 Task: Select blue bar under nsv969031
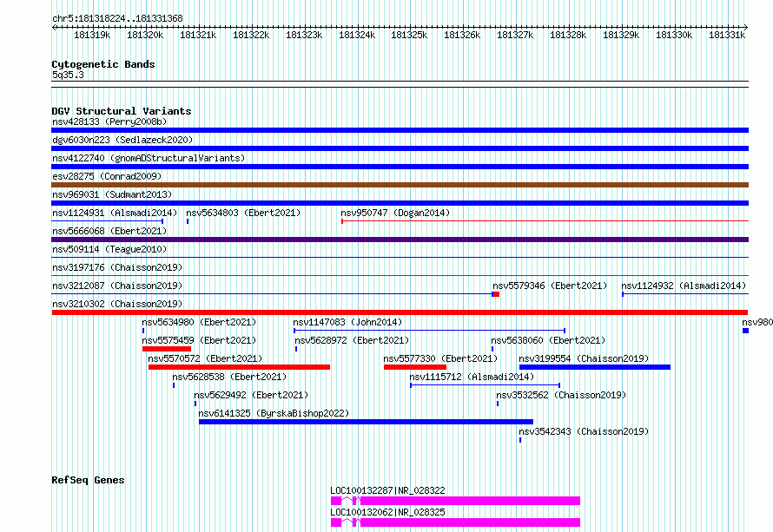click(x=400, y=203)
